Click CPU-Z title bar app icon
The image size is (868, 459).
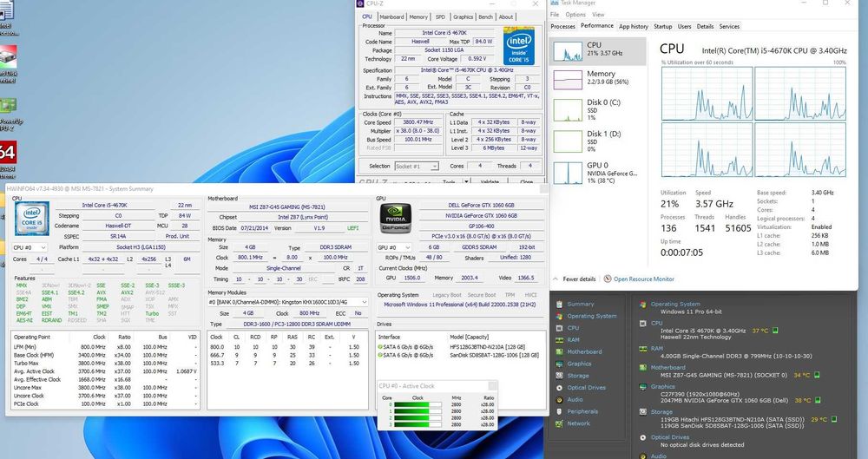(x=361, y=3)
